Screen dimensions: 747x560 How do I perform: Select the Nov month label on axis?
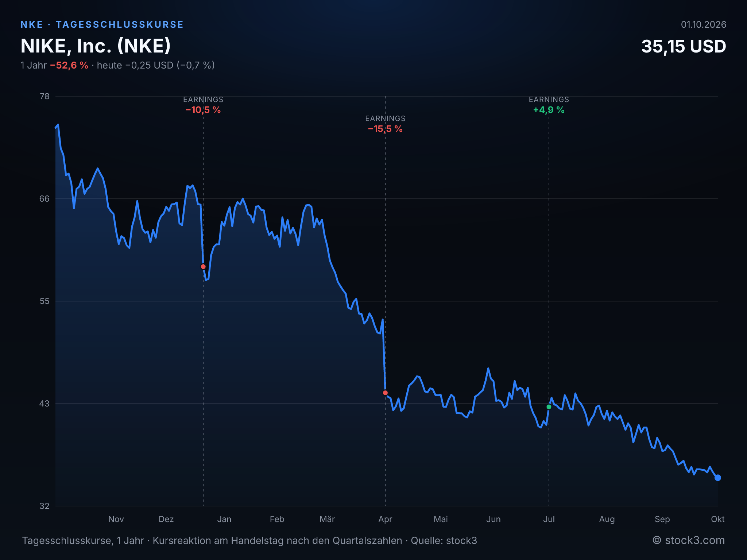click(116, 519)
